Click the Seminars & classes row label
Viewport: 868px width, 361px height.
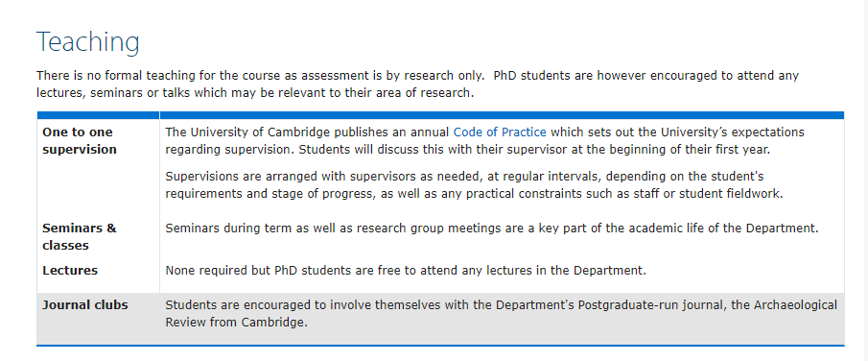click(80, 237)
